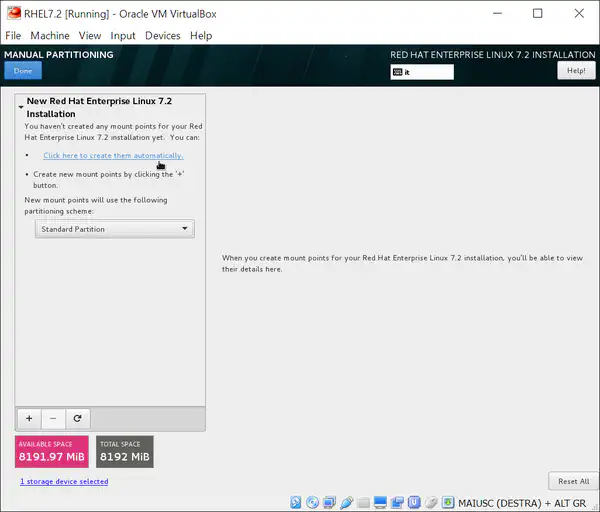Click the optical disc icon in status bar
The height and width of the screenshot is (512, 600).
pos(313,502)
